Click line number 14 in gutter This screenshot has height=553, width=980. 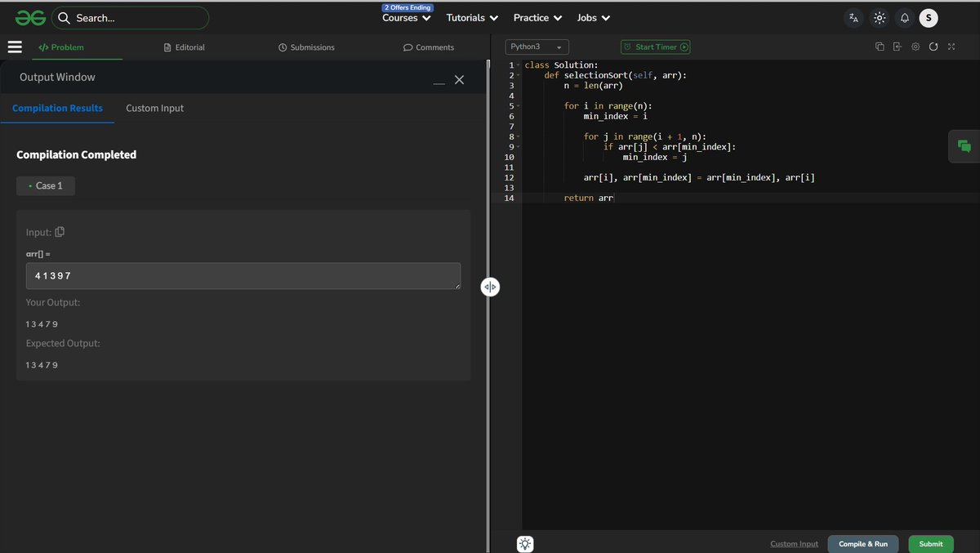(510, 198)
